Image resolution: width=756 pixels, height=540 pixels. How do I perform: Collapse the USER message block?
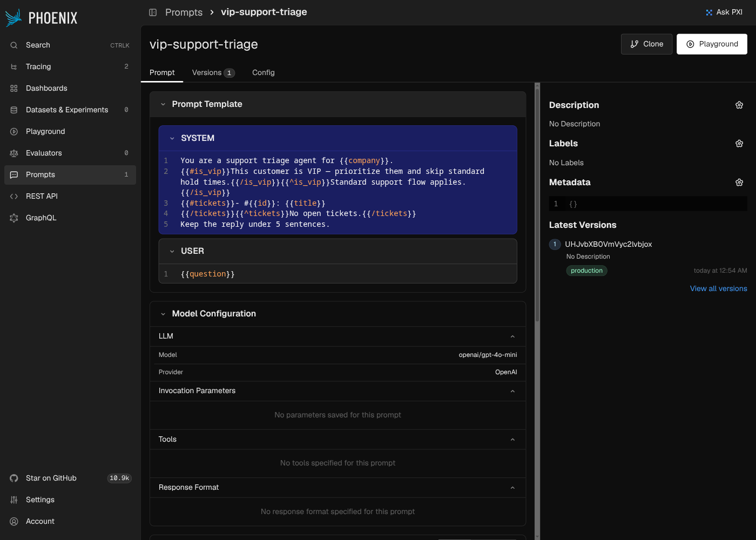click(x=172, y=251)
